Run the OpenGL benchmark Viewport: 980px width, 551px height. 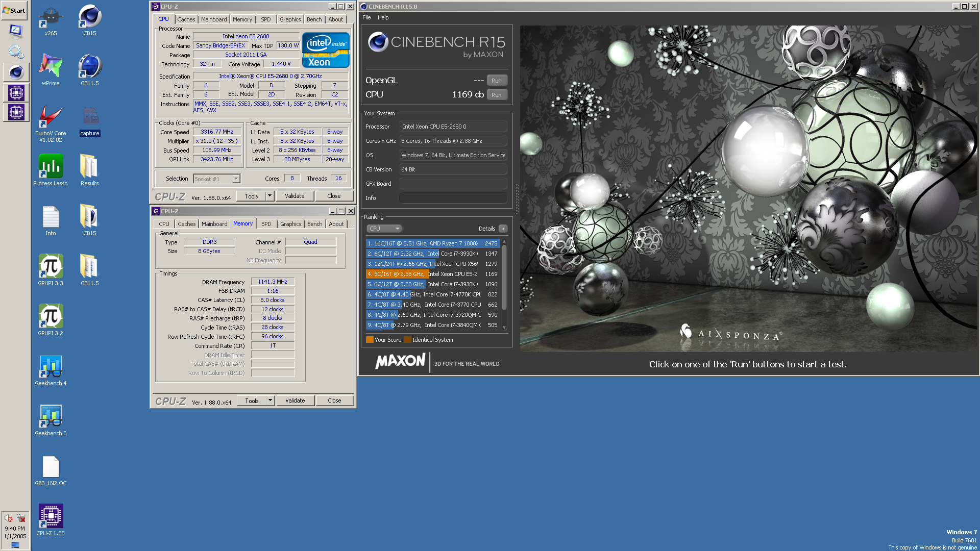click(x=497, y=81)
